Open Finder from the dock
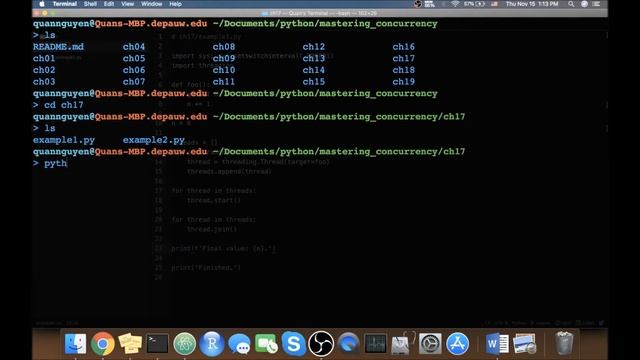This screenshot has height=360, width=640. click(x=76, y=343)
